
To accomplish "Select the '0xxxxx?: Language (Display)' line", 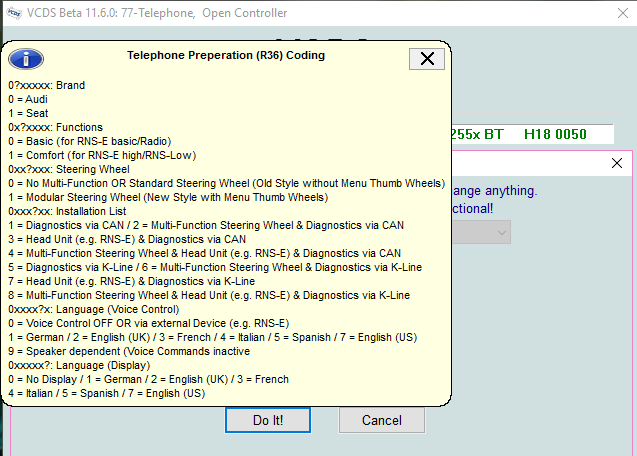I will click(x=79, y=365).
